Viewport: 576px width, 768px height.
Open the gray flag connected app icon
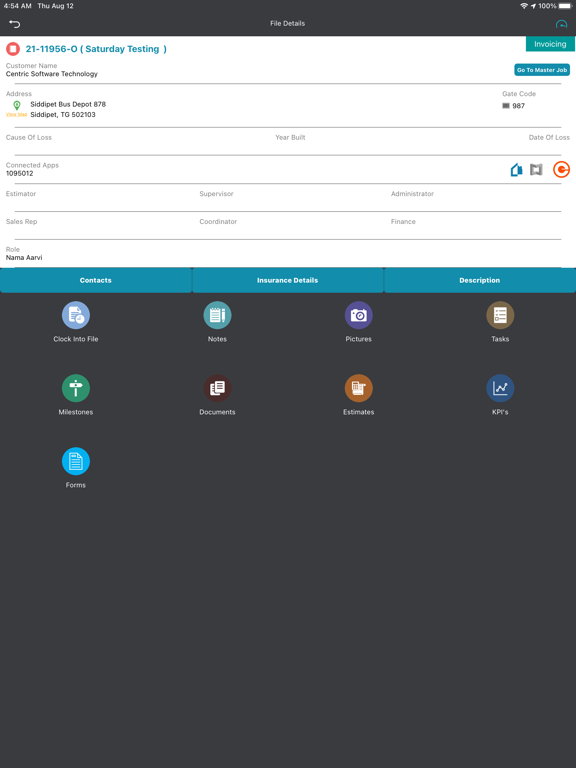coord(536,170)
